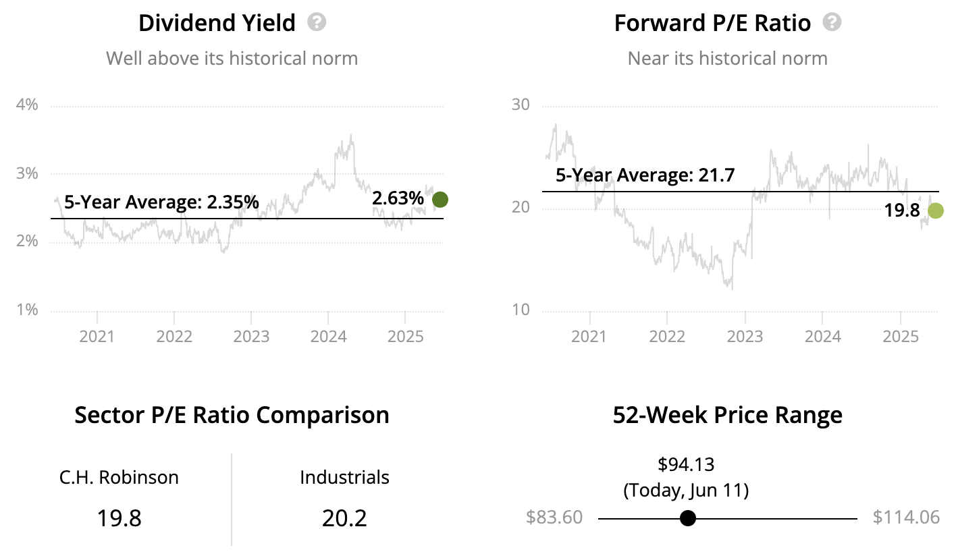Select the Forward P/E Ratio title

(x=712, y=23)
